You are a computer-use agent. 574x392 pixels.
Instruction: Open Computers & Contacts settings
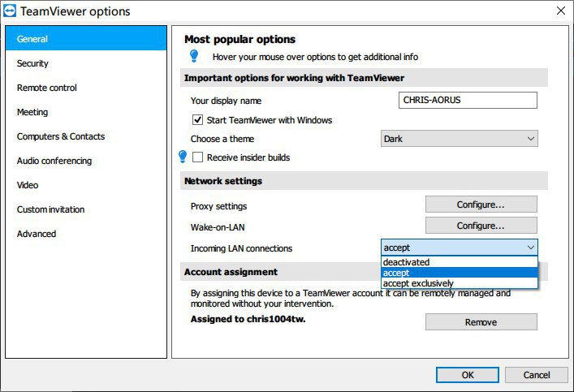point(61,136)
